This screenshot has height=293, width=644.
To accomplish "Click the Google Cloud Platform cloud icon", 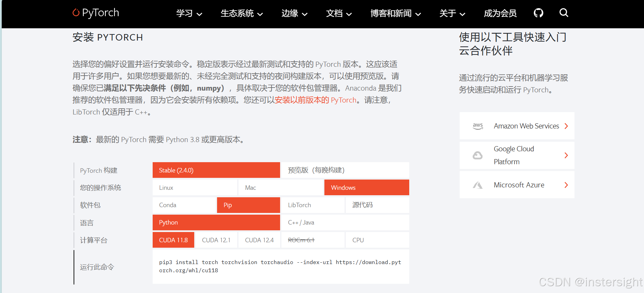I will pos(477,155).
